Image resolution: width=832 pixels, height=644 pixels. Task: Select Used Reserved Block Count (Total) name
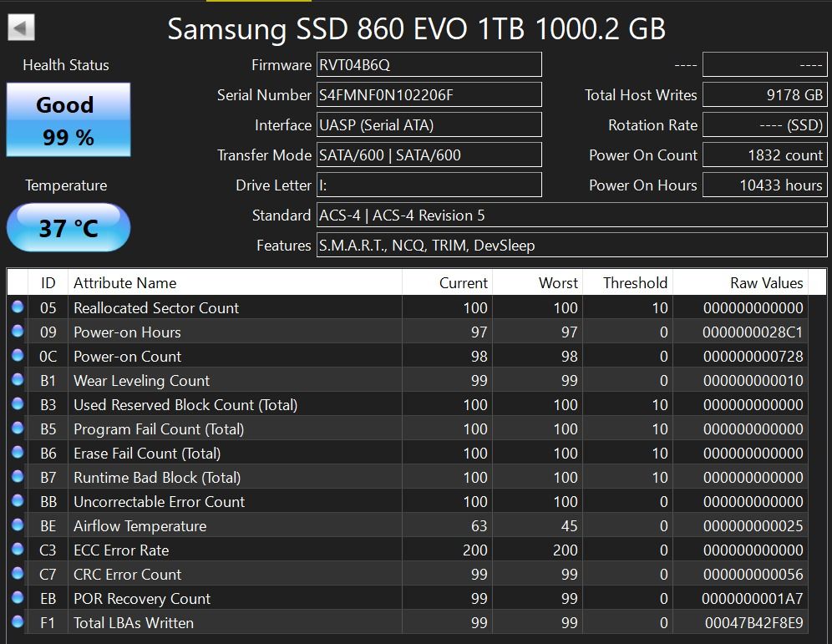[185, 405]
